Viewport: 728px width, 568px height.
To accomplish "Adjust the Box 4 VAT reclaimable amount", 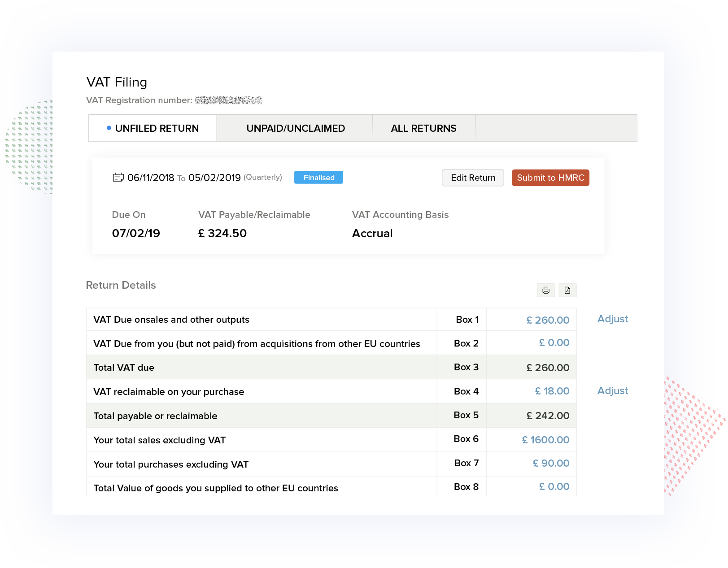I will (x=612, y=390).
